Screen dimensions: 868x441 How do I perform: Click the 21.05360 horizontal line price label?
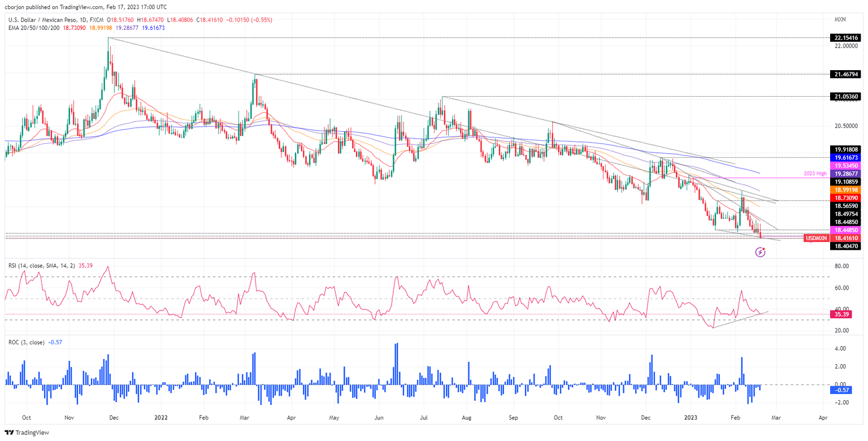[845, 97]
